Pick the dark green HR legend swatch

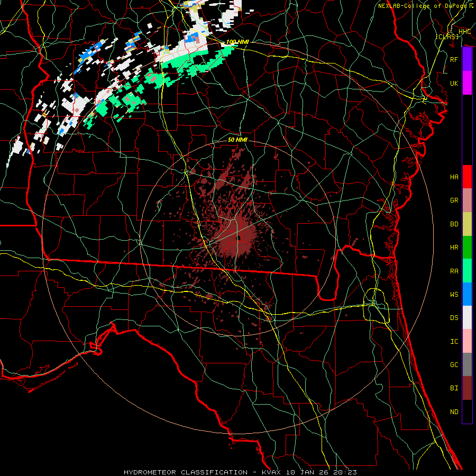click(x=467, y=248)
